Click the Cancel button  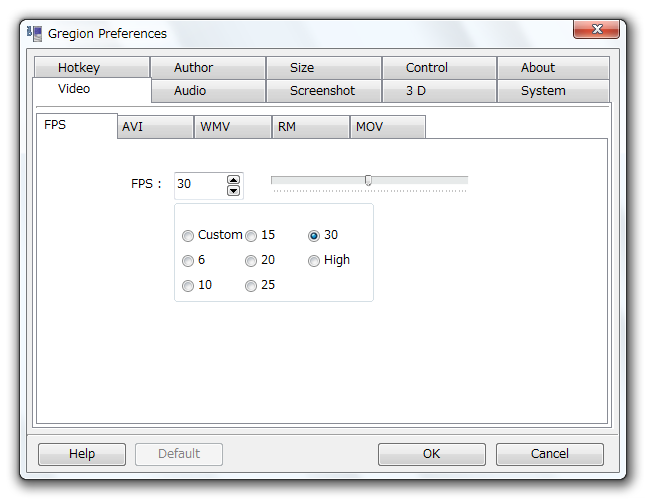[550, 454]
